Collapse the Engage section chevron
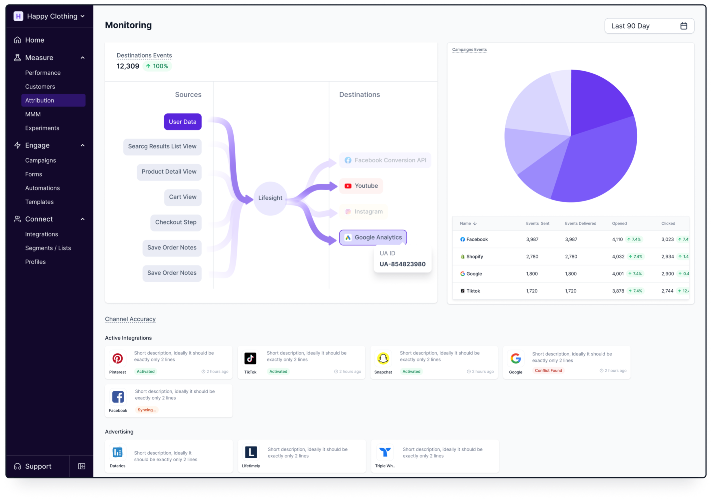The height and width of the screenshot is (500, 712). [x=83, y=145]
